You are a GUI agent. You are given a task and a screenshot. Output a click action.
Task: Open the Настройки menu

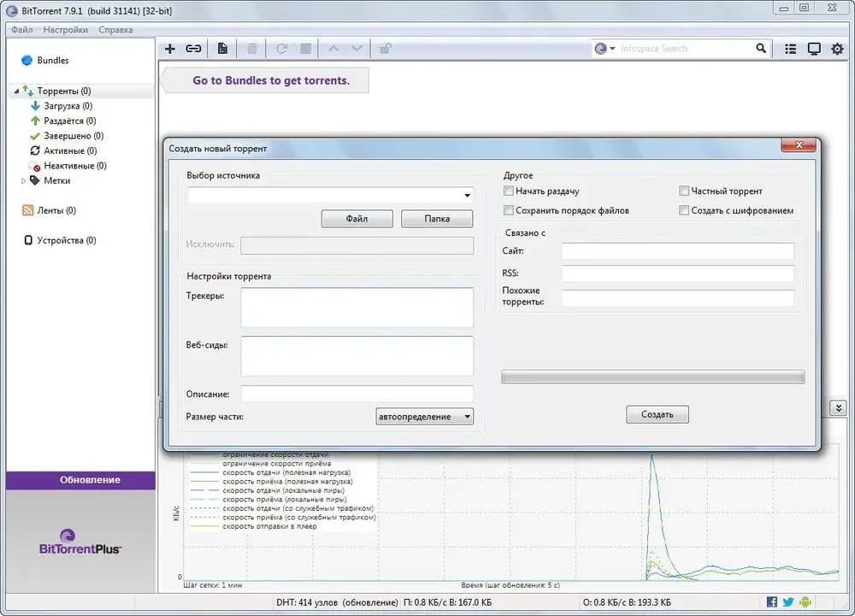66,29
